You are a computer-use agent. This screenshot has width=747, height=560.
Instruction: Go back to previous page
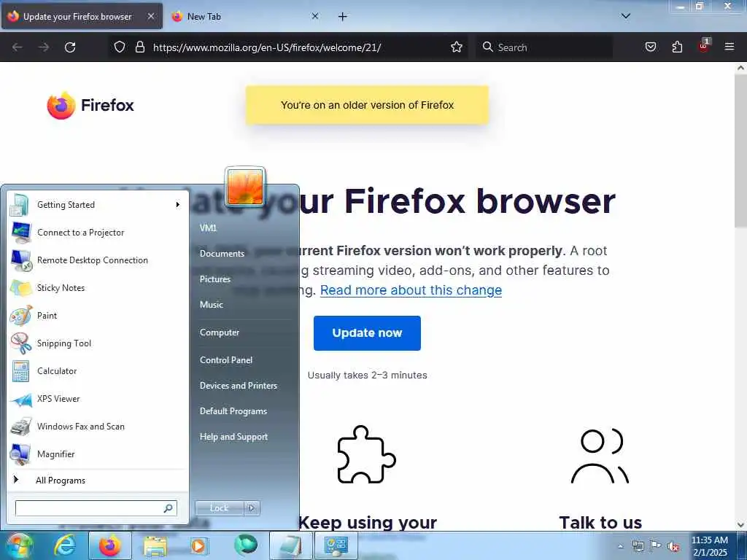(x=18, y=47)
